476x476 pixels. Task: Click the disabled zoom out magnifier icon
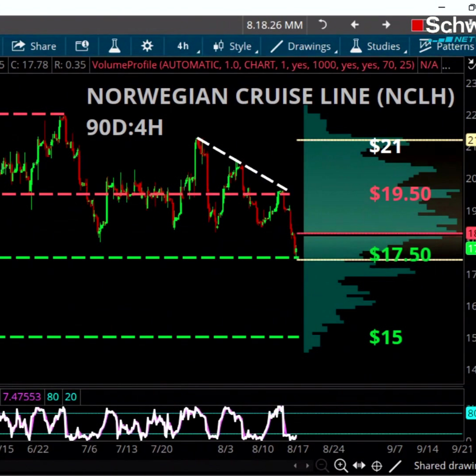[322, 465]
